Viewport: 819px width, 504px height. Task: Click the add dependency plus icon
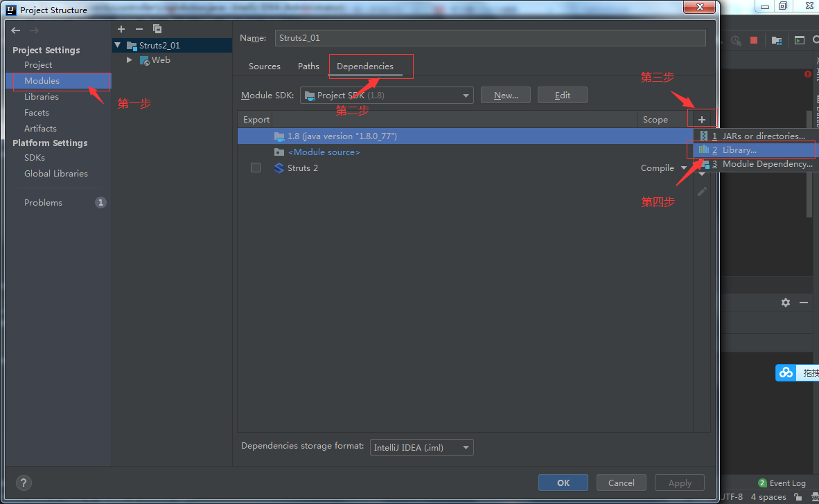(701, 120)
